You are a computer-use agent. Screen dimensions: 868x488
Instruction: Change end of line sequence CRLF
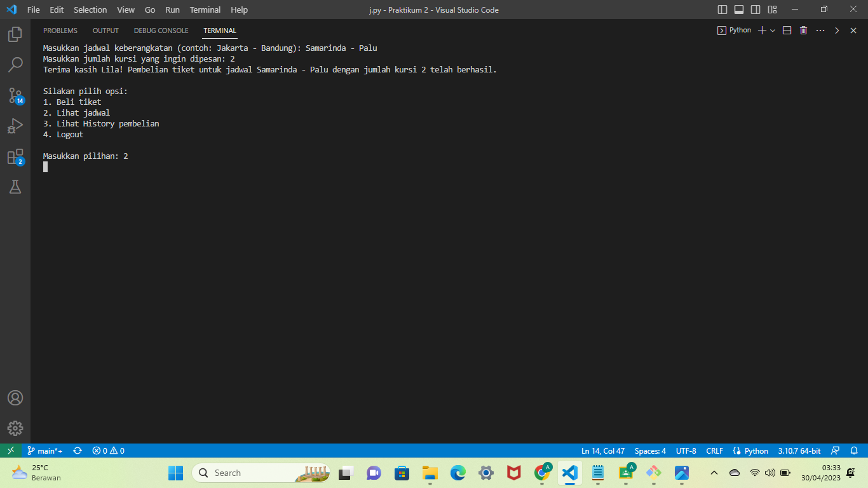[x=714, y=451]
